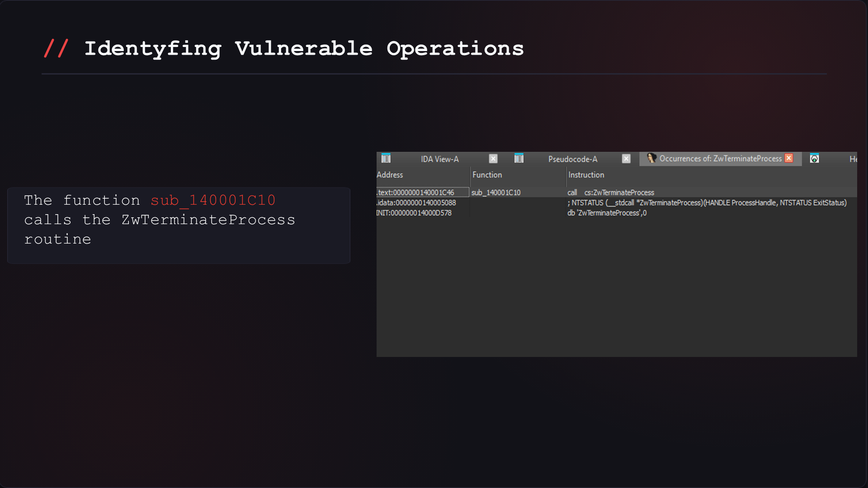
Task: Close the IDA View-A tab
Action: 493,159
